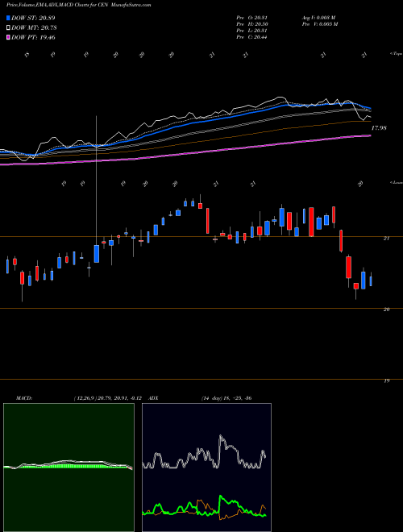
Task: Click the 'Pre L: 20.31' low value
Action: click(251, 31)
